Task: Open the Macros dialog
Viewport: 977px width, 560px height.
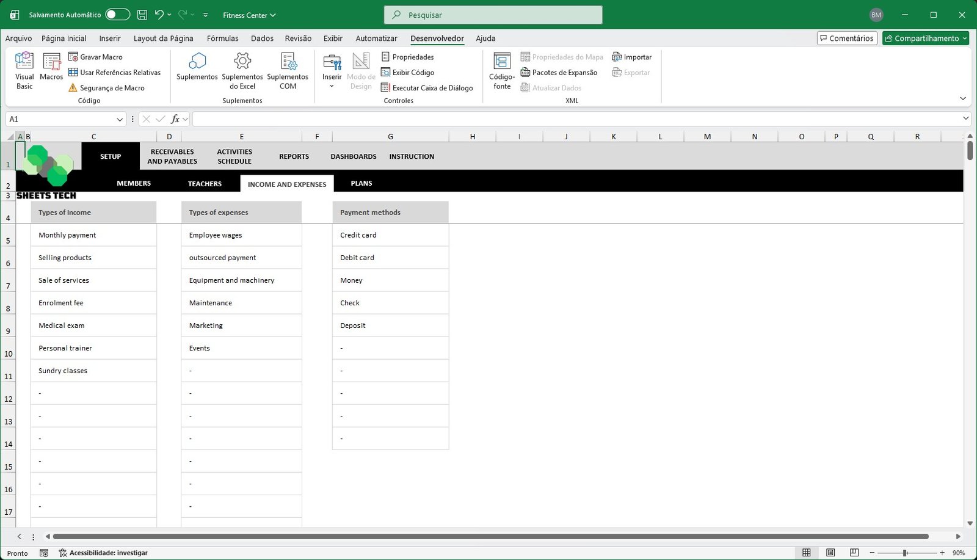Action: (51, 67)
